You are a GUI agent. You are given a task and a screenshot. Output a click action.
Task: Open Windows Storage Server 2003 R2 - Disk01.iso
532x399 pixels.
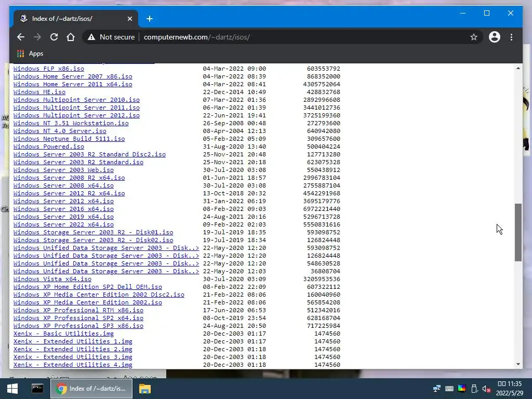(94, 232)
